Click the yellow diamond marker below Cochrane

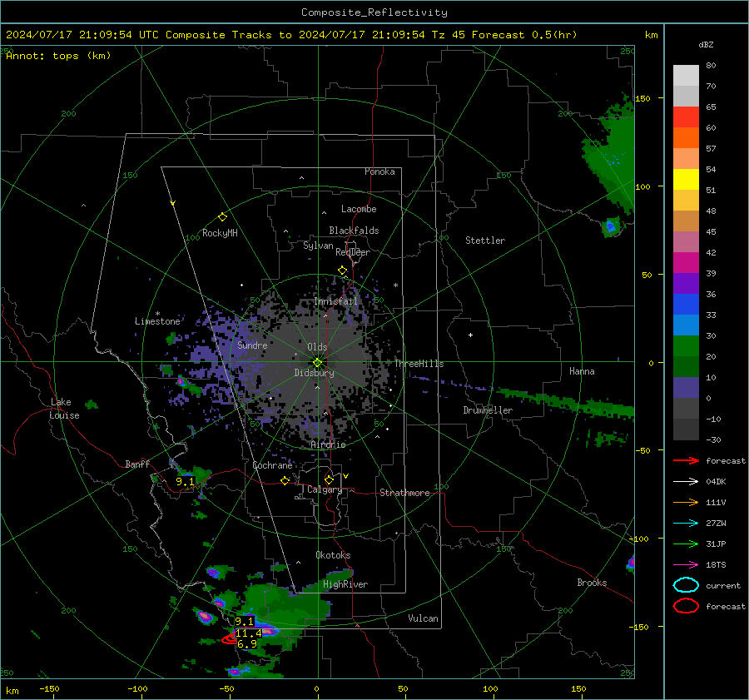pos(285,480)
